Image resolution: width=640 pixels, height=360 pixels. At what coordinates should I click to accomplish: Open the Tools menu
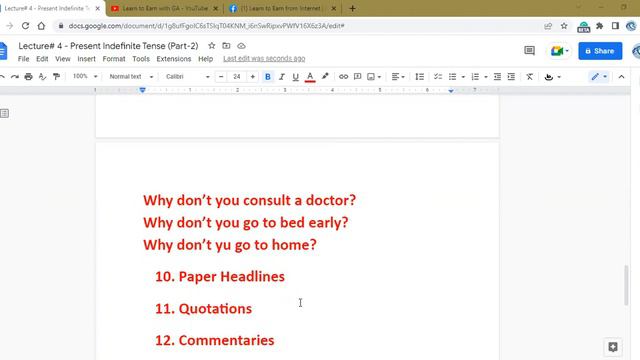pyautogui.click(x=141, y=59)
